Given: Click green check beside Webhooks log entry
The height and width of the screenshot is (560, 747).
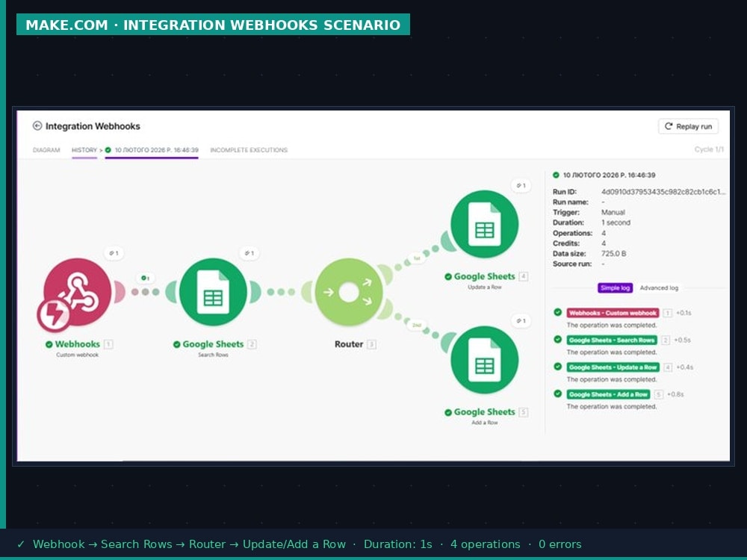Looking at the screenshot, I should [x=557, y=312].
